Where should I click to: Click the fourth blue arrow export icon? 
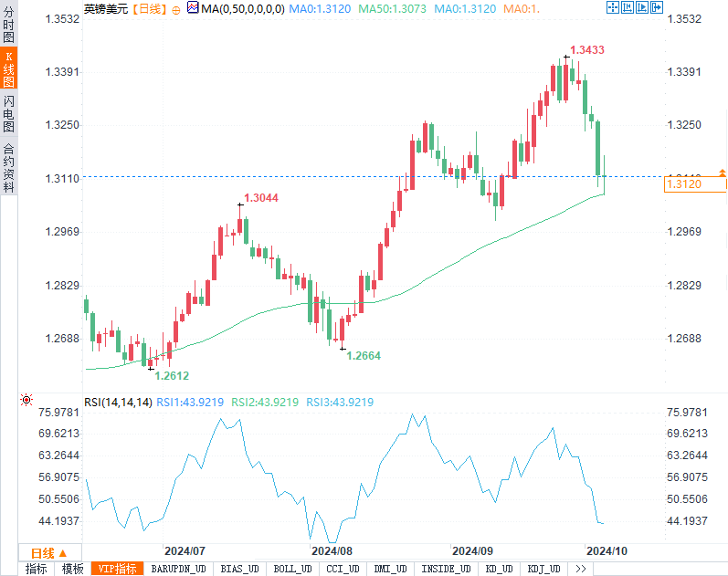tap(657, 7)
